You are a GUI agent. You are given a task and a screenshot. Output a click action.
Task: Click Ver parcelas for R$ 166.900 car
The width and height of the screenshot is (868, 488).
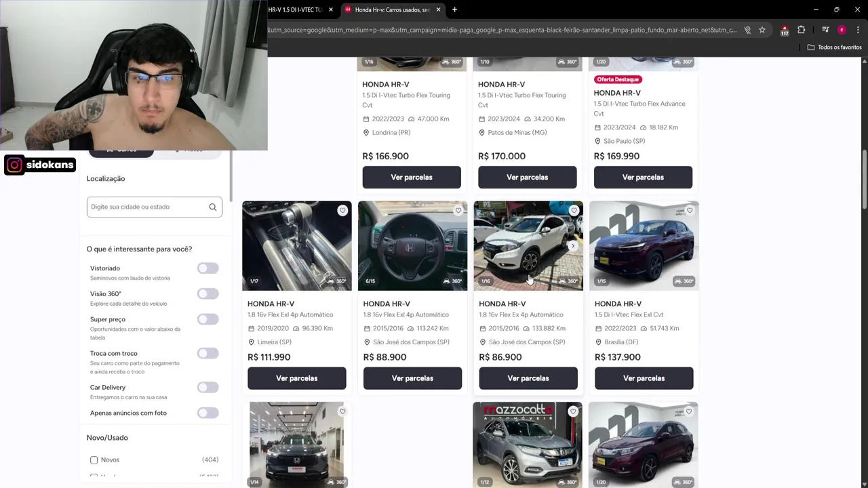coord(412,178)
